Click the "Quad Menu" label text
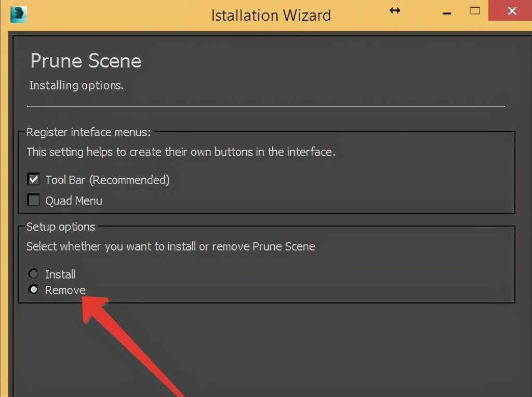Viewport: 532px width, 397px height. pos(74,201)
